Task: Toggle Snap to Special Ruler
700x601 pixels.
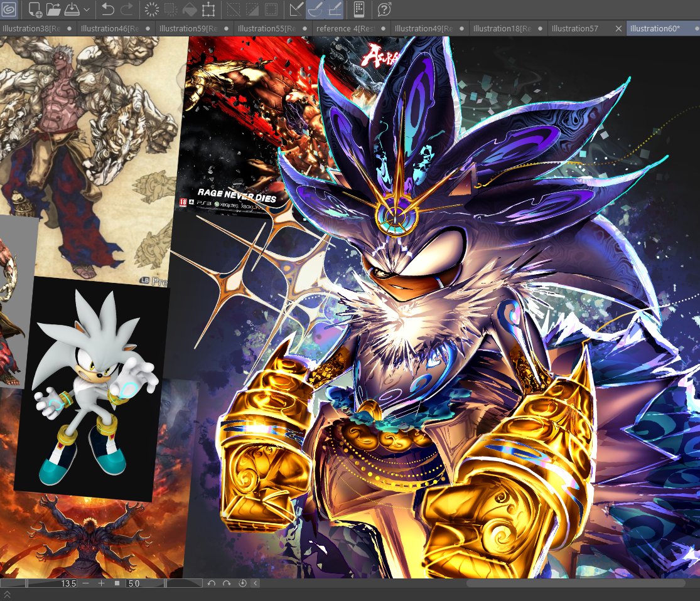Action: coord(315,9)
